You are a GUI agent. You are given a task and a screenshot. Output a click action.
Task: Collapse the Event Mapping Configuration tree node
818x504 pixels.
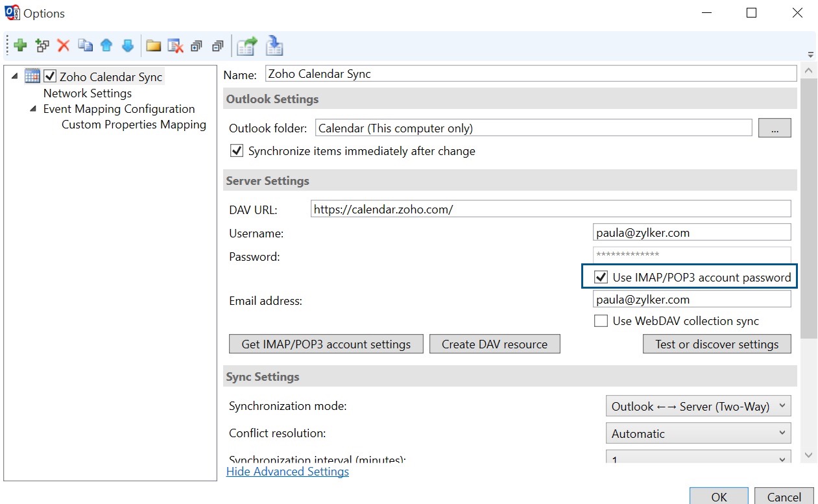point(33,109)
